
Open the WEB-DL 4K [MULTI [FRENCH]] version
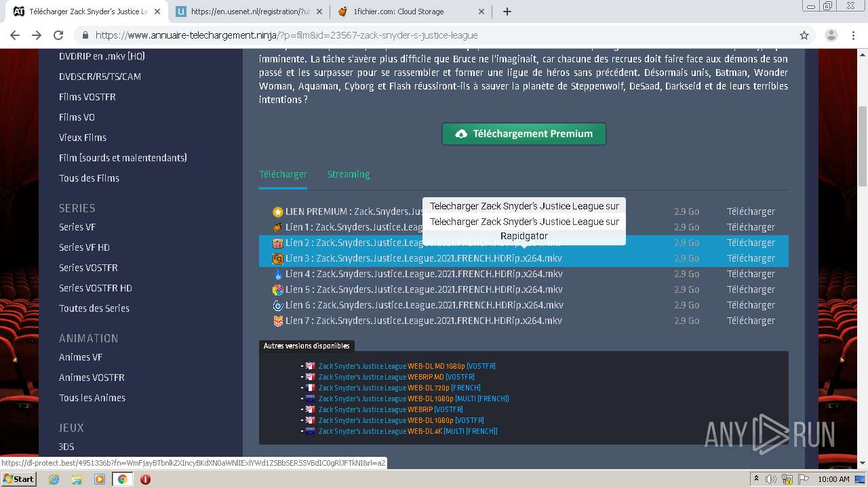tap(408, 431)
